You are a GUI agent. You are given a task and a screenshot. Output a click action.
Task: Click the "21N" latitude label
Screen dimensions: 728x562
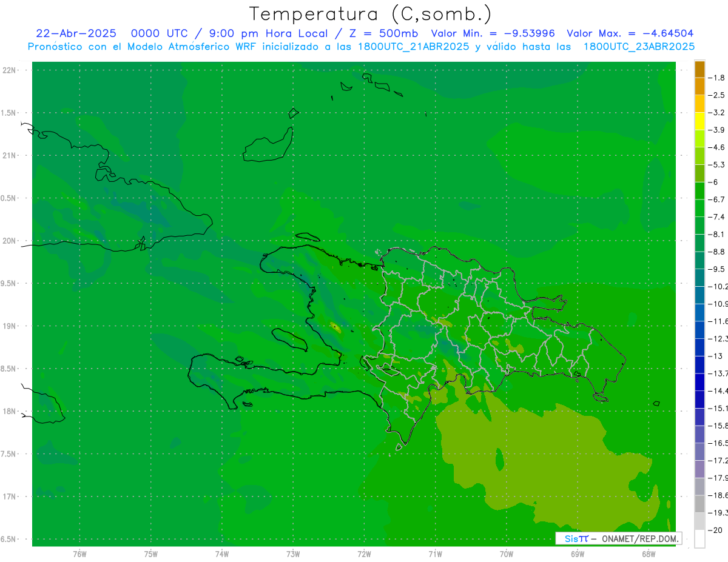tap(10, 155)
